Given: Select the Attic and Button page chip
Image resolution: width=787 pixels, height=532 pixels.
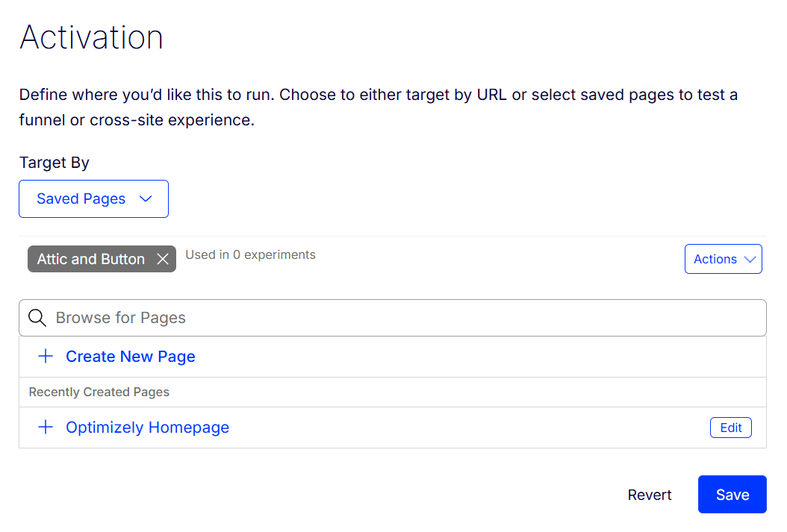Looking at the screenshot, I should [91, 259].
